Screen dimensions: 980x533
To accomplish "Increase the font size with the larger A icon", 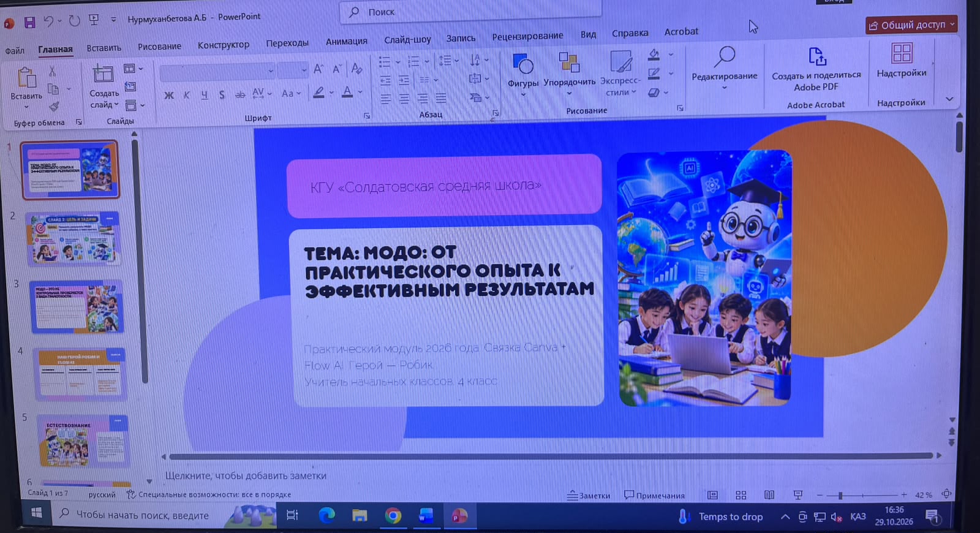I will [x=318, y=69].
